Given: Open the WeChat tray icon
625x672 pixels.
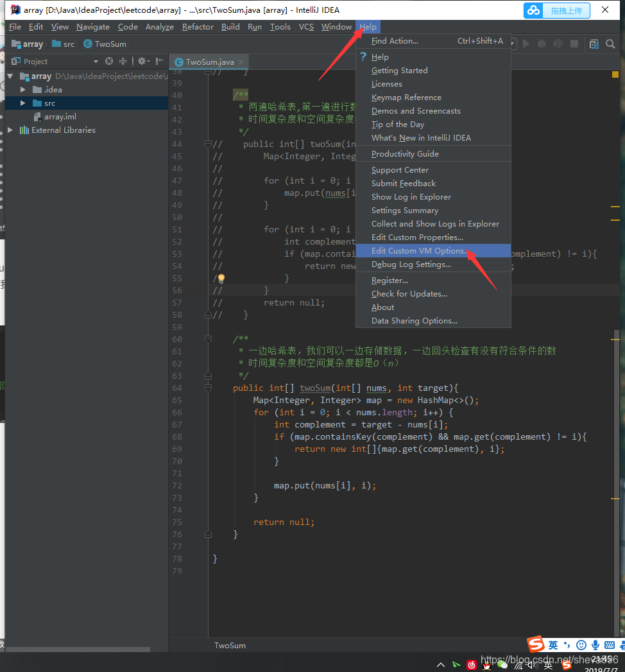Looking at the screenshot, I should 502,665.
